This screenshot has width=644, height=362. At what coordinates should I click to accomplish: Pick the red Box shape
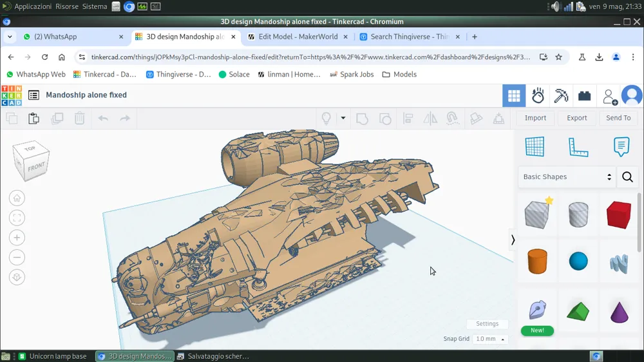pyautogui.click(x=618, y=214)
